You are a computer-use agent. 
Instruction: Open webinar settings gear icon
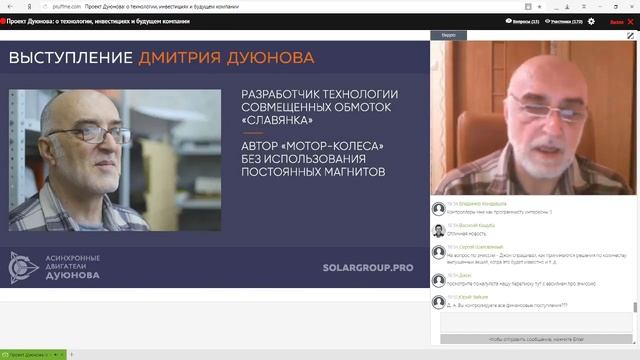[591, 21]
